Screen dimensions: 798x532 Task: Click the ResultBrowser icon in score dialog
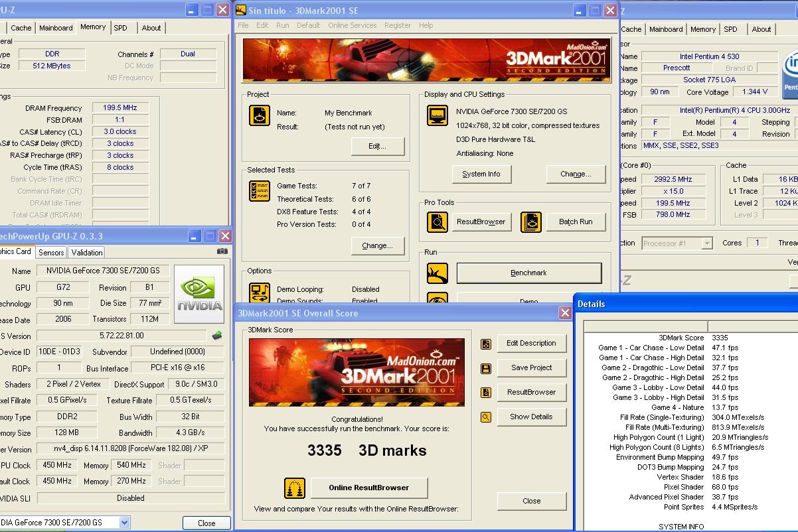pyautogui.click(x=486, y=393)
